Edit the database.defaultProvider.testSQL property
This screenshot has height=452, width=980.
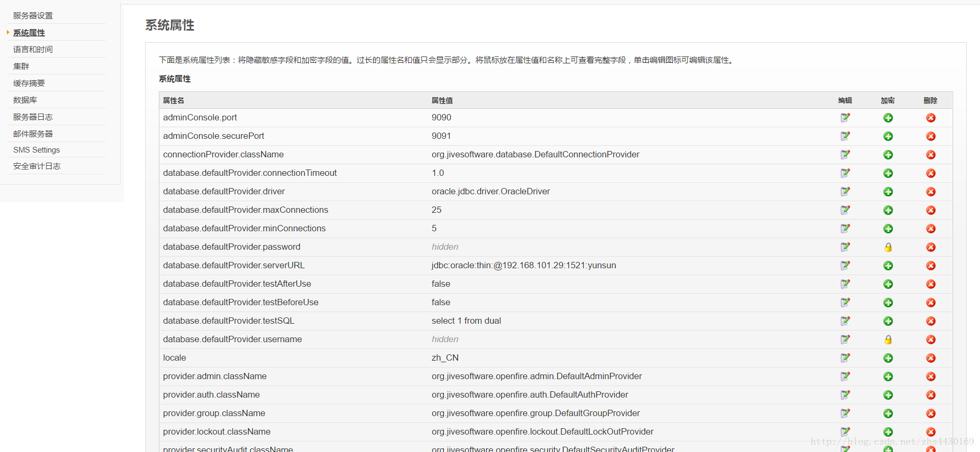click(845, 321)
